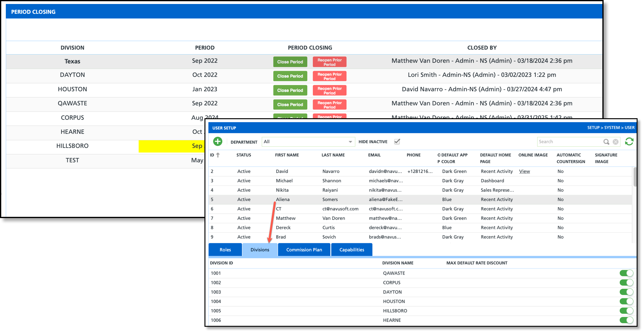Click Reopen Prior Period for HOUSTON
Viewport: 644px width, 332px height.
tap(329, 90)
